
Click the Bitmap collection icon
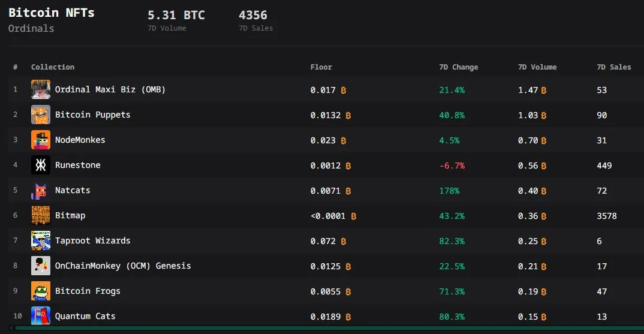(41, 215)
